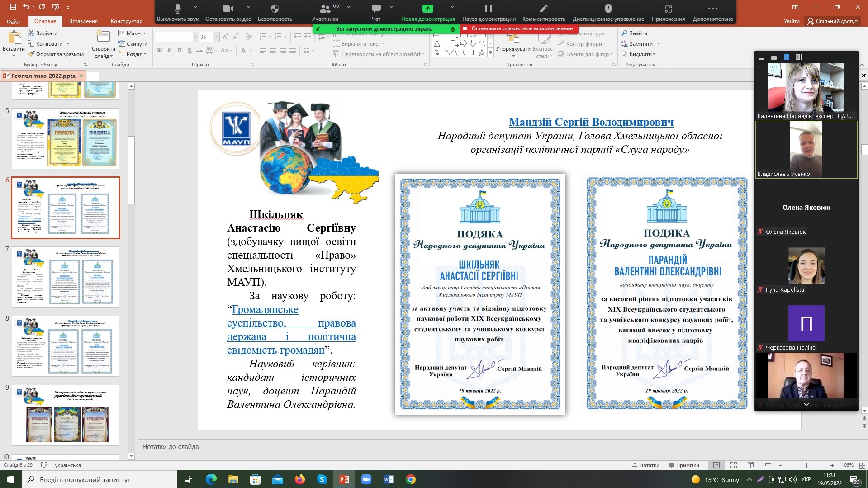Click the Zoom Chat icon
The height and width of the screenshot is (488, 868).
(x=376, y=9)
